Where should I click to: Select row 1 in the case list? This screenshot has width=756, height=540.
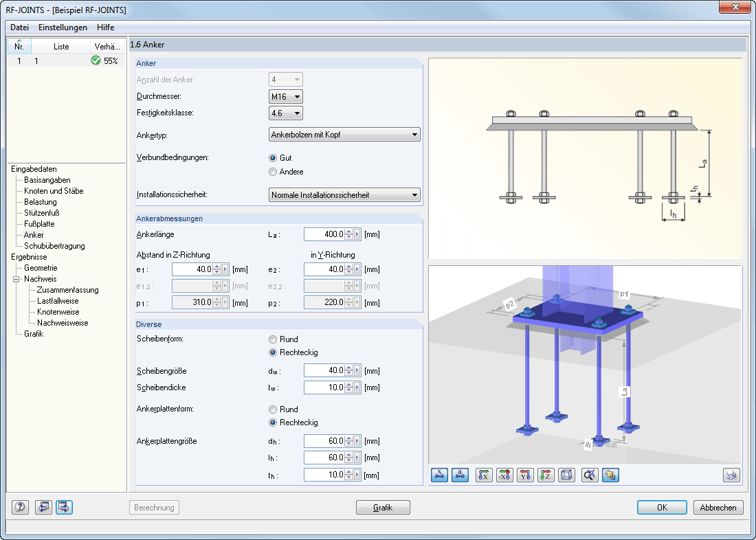tap(65, 60)
